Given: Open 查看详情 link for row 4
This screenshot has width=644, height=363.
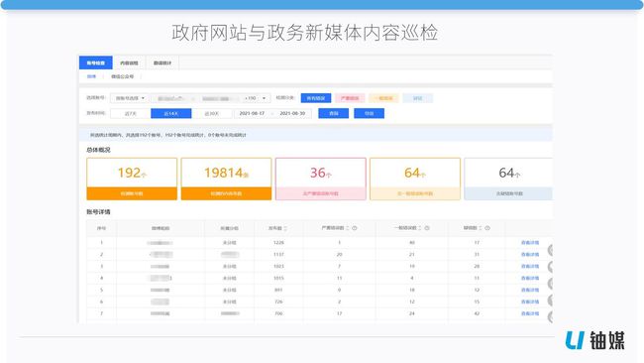Looking at the screenshot, I should 530,279.
